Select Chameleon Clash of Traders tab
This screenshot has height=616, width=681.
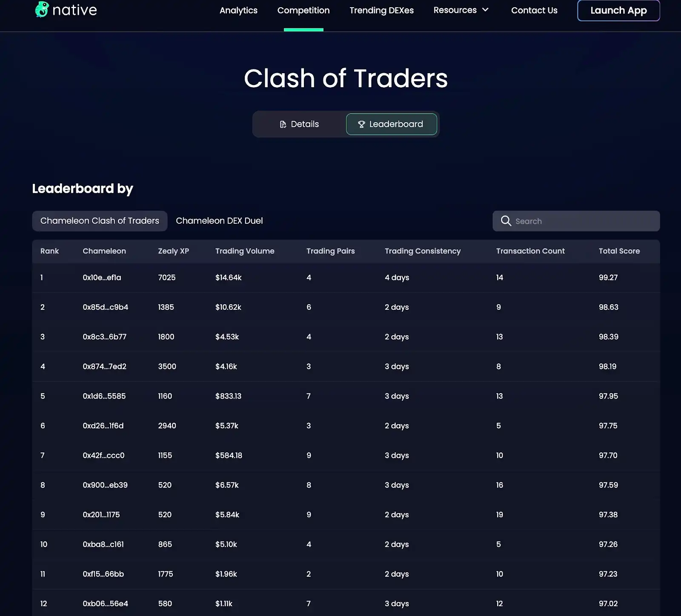[x=100, y=221]
